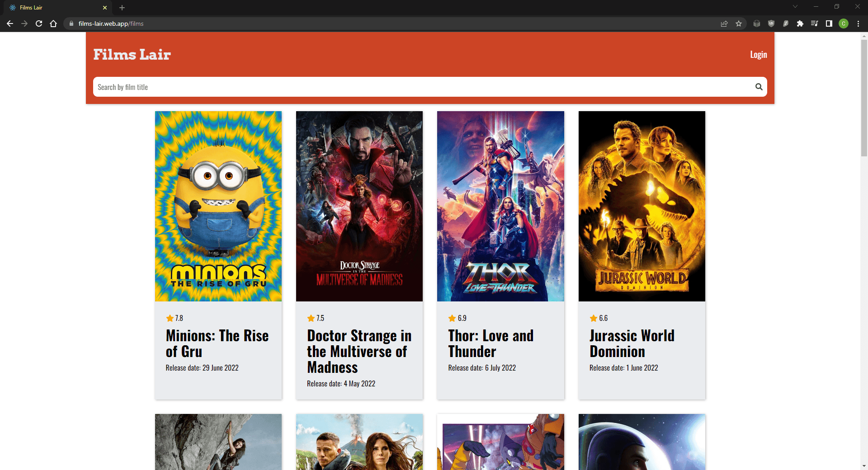The width and height of the screenshot is (868, 470).
Task: Click the scrollbar up arrow
Action: click(864, 36)
